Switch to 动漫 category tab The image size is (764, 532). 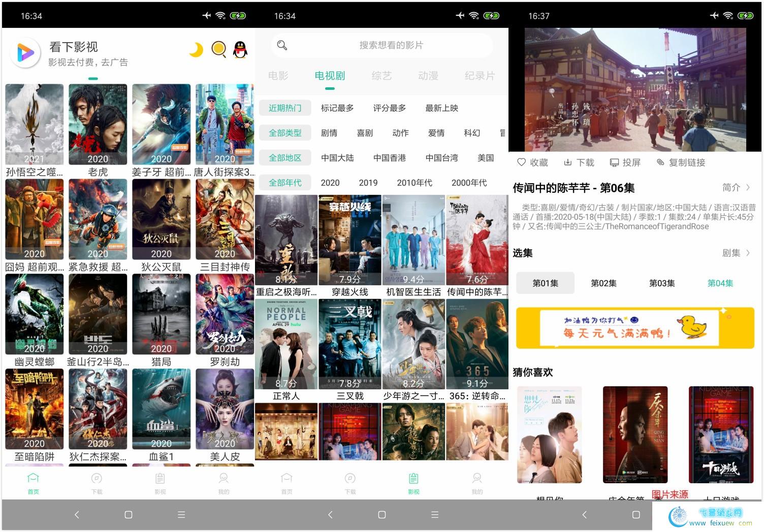coord(428,76)
